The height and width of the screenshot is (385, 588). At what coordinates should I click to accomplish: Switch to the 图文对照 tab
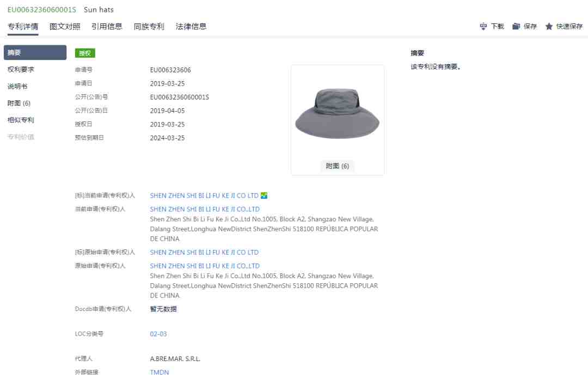[x=65, y=27]
